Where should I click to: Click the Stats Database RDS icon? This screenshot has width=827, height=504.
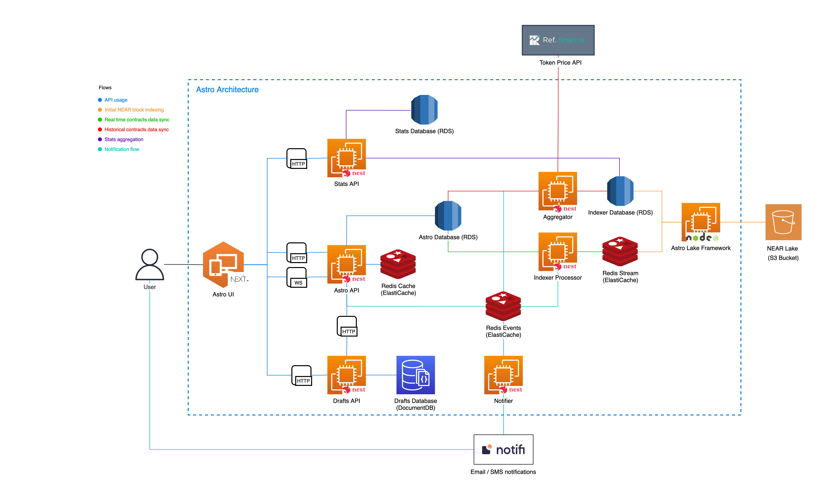(424, 110)
